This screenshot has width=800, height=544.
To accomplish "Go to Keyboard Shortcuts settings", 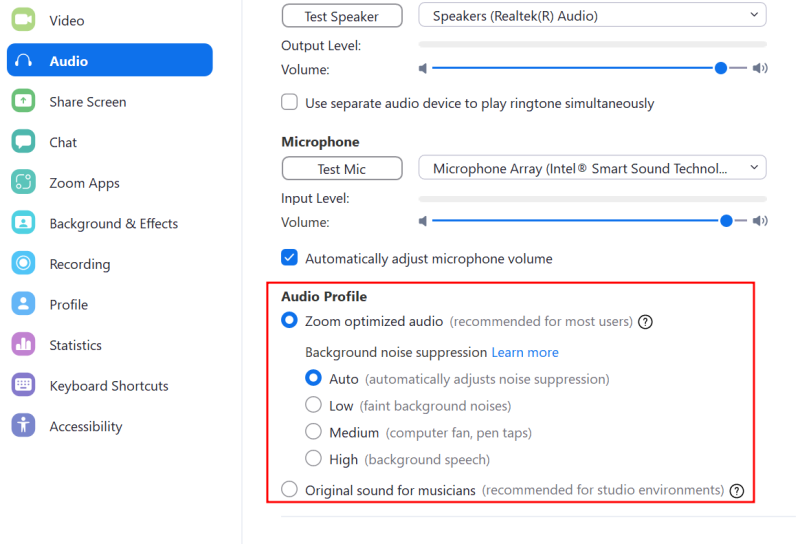I will [x=110, y=385].
